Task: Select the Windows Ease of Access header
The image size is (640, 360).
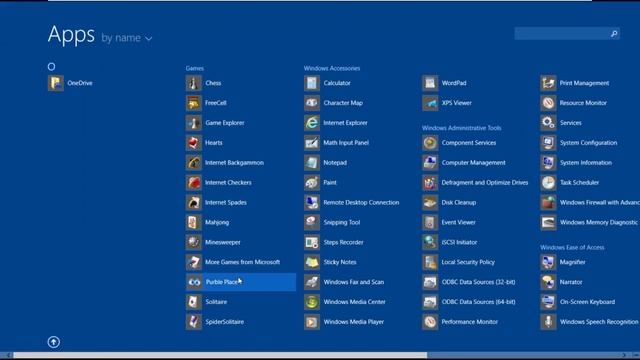Action: (x=572, y=247)
